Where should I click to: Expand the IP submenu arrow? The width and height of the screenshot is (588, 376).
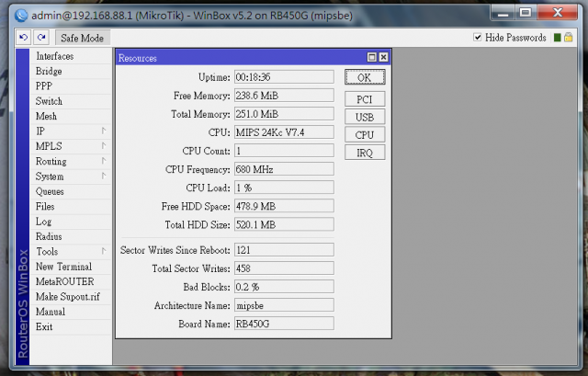(104, 131)
